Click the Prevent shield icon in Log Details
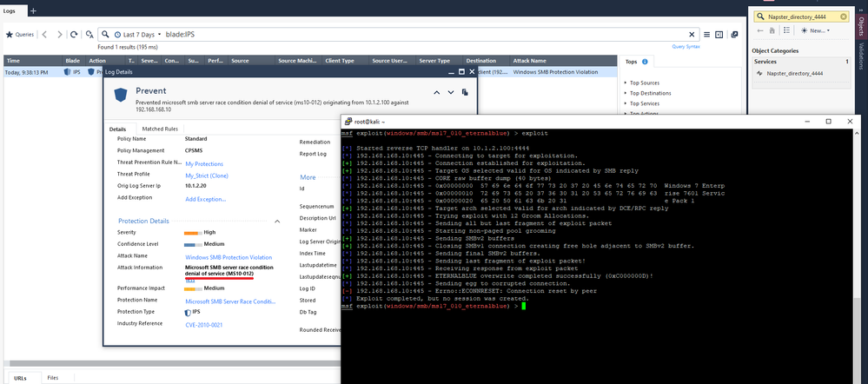The image size is (868, 384). [121, 94]
